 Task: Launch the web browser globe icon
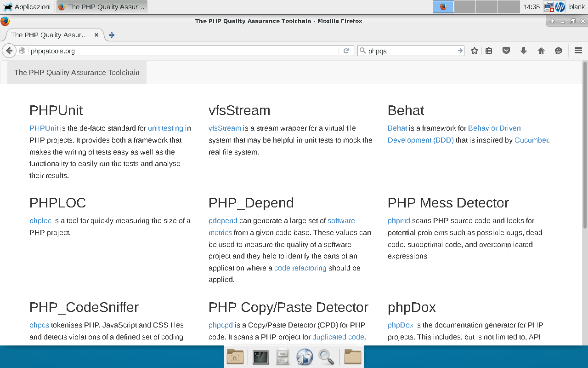coord(305,357)
